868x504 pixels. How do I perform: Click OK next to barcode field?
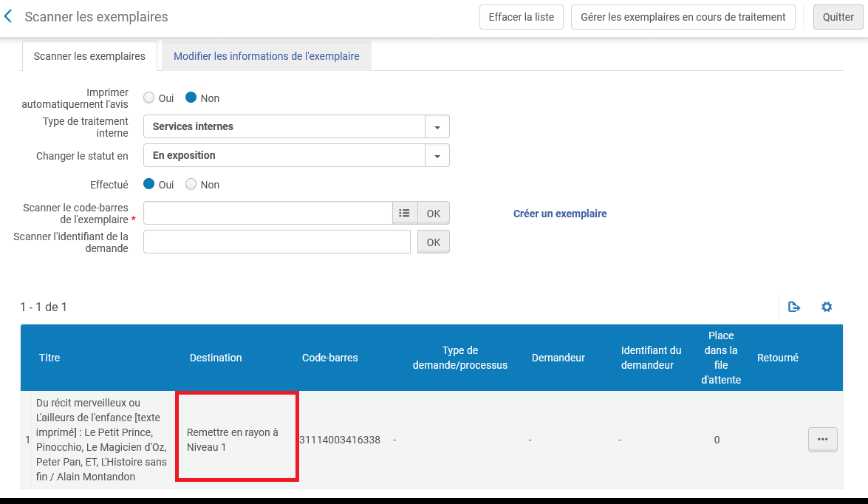click(434, 213)
